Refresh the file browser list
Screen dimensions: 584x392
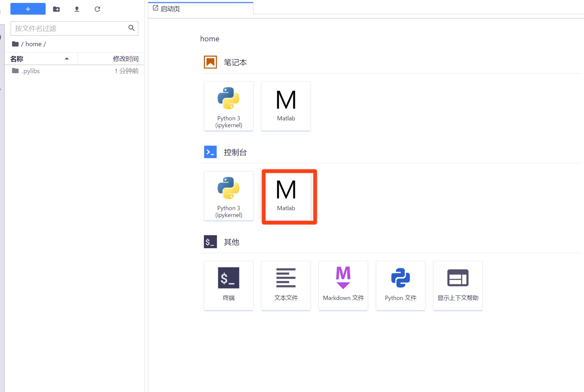[x=97, y=9]
